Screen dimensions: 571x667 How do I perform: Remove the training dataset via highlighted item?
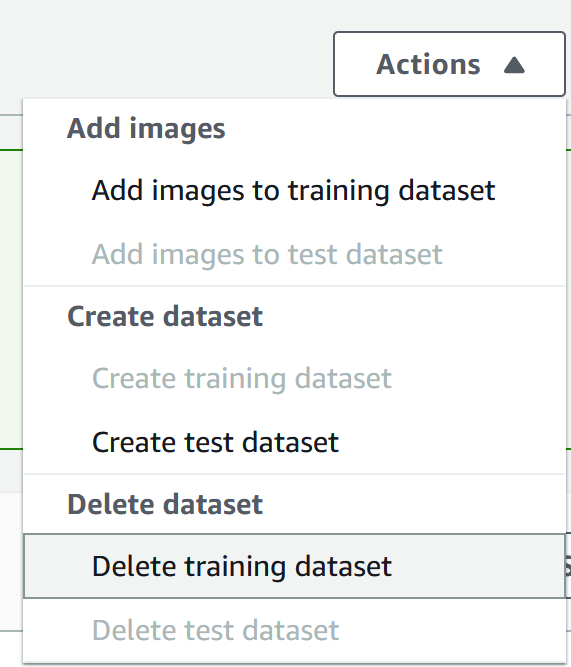tap(294, 566)
